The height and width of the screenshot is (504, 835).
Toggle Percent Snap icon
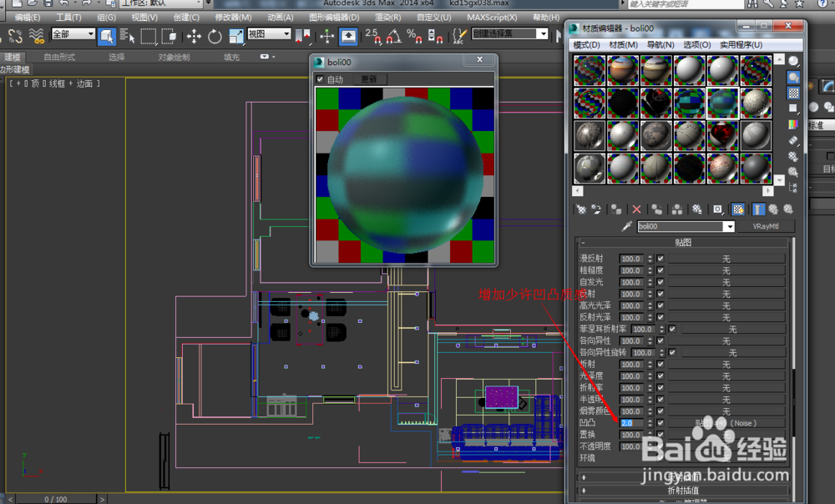point(414,36)
